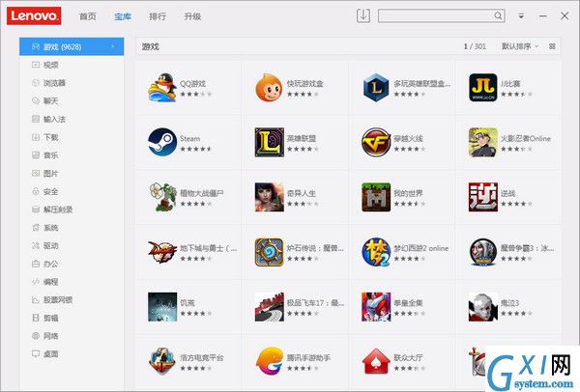This screenshot has height=392, width=580.
Task: Click the 拳皇全集 icon
Action: (x=376, y=307)
